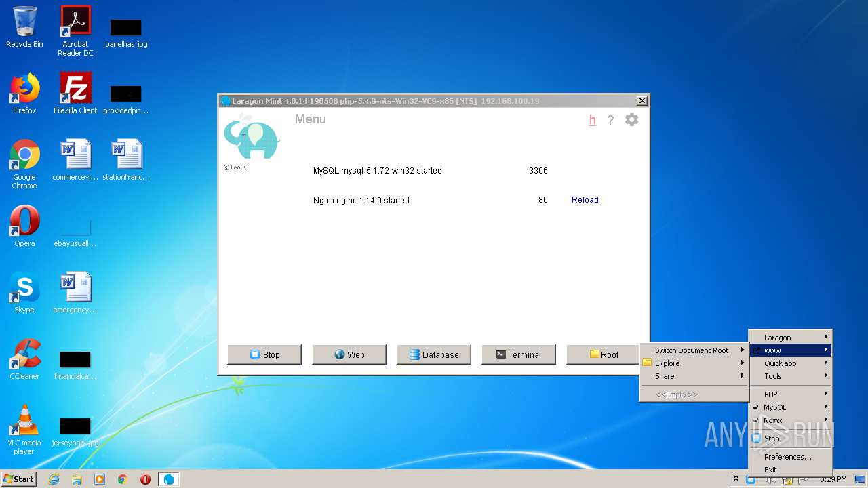
Task: Toggle the checked Nginx menu entry
Action: pyautogui.click(x=790, y=420)
